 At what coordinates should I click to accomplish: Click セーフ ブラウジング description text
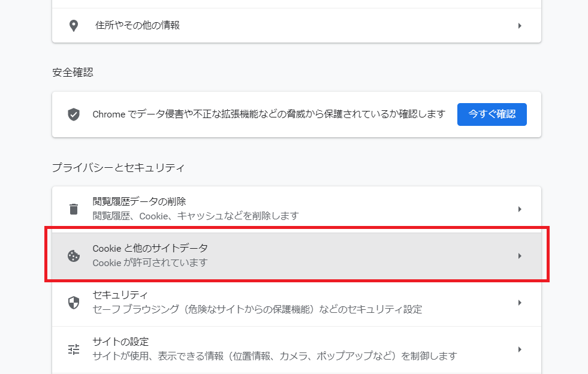(257, 309)
